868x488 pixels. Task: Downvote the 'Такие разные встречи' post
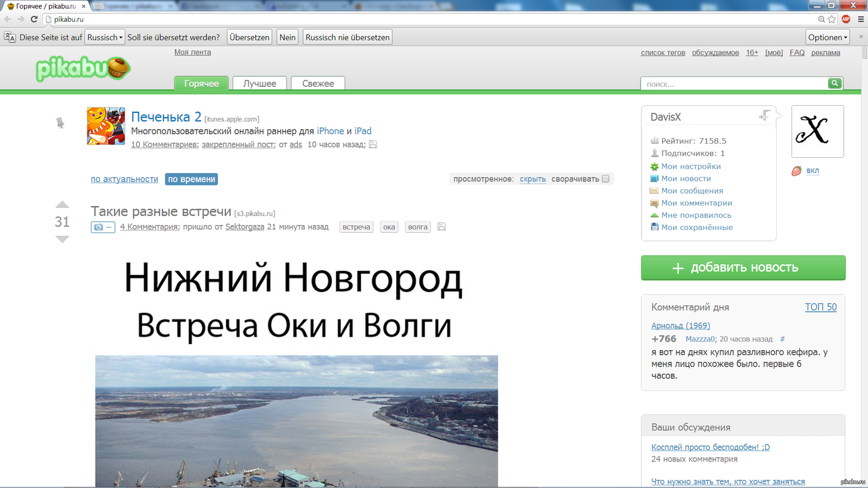62,239
